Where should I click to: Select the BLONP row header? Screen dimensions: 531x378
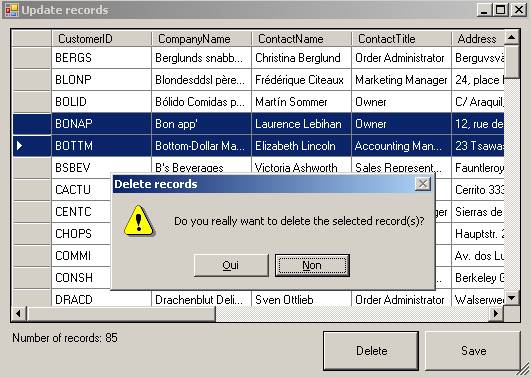pyautogui.click(x=31, y=80)
